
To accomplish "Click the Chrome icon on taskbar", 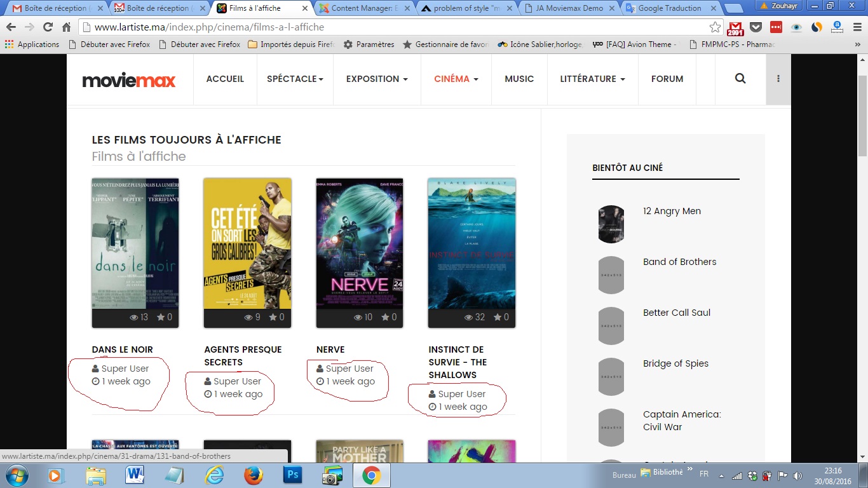I will pyautogui.click(x=371, y=475).
